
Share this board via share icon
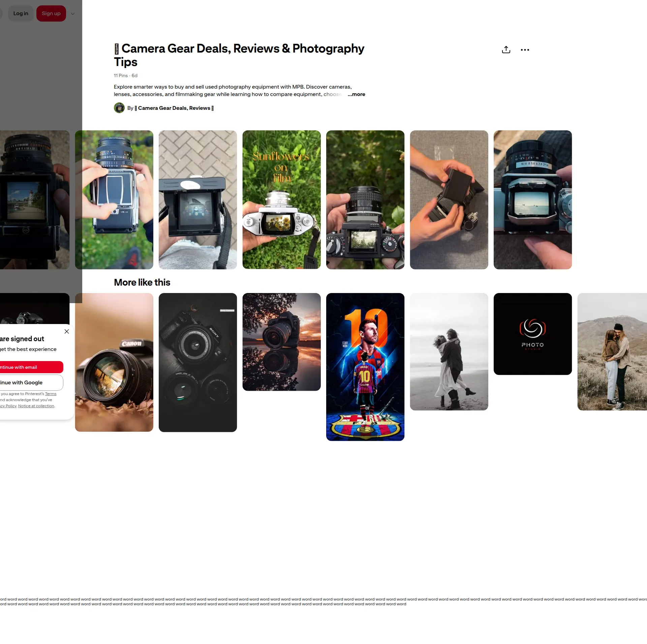pyautogui.click(x=506, y=50)
